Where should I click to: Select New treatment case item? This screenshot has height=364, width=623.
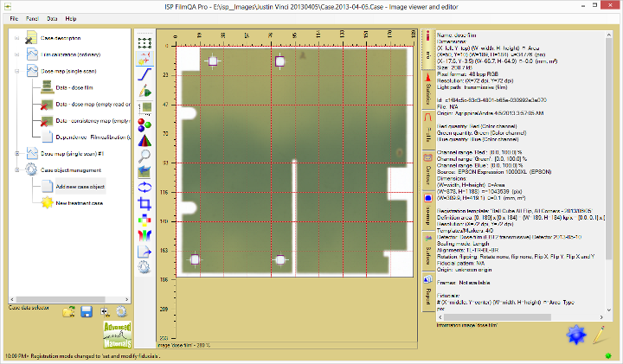(79, 203)
